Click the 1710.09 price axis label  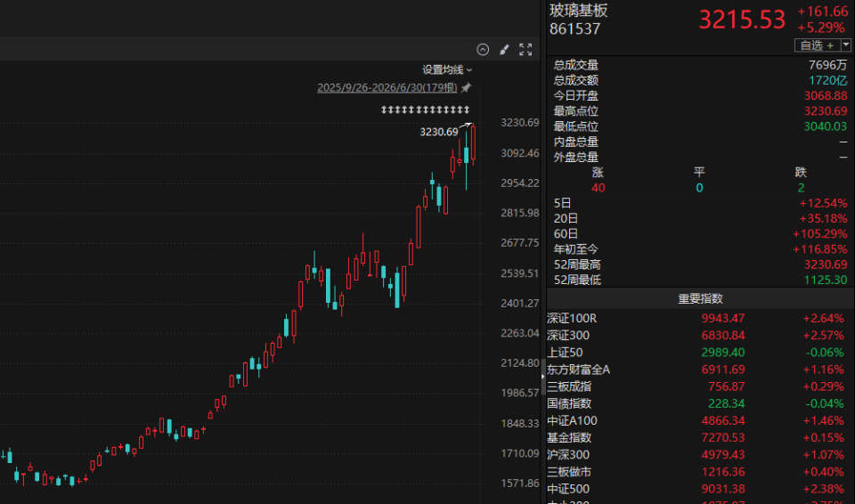[519, 453]
